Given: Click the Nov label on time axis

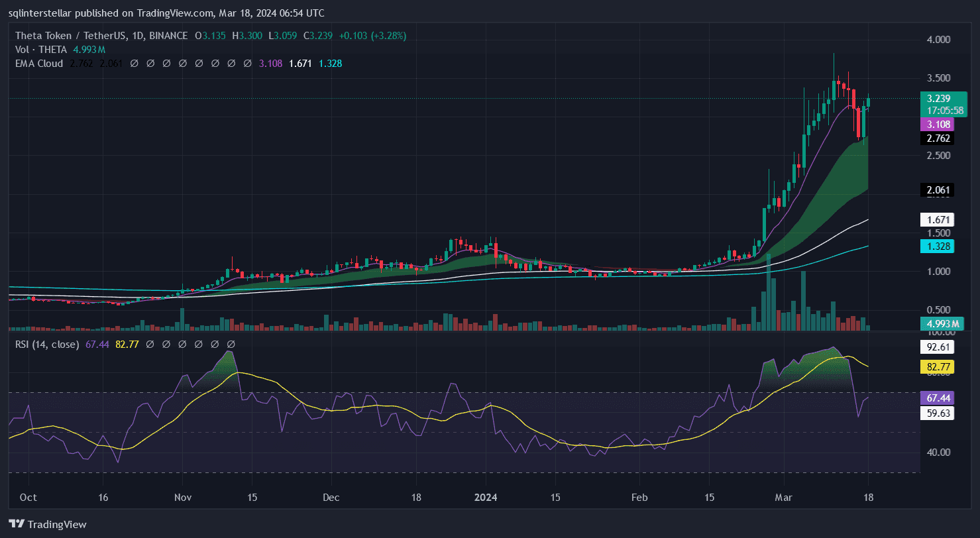Looking at the screenshot, I should (184, 498).
